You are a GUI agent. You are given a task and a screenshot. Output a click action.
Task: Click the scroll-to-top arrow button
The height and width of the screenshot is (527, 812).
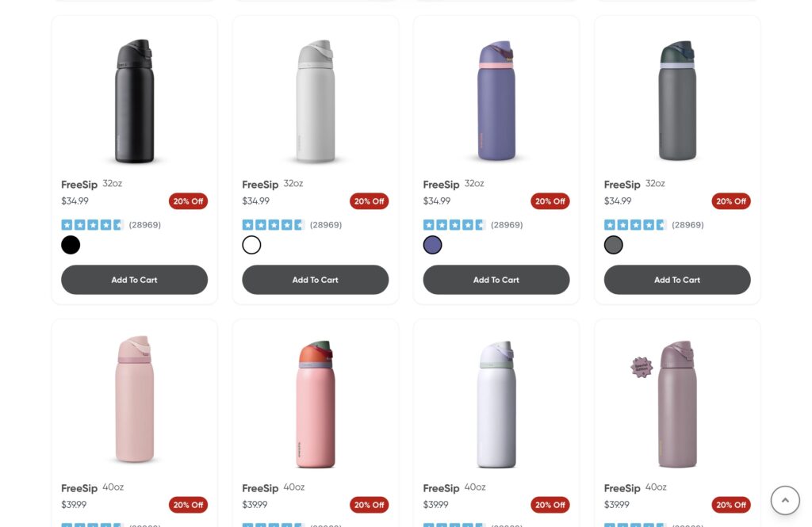click(x=785, y=501)
